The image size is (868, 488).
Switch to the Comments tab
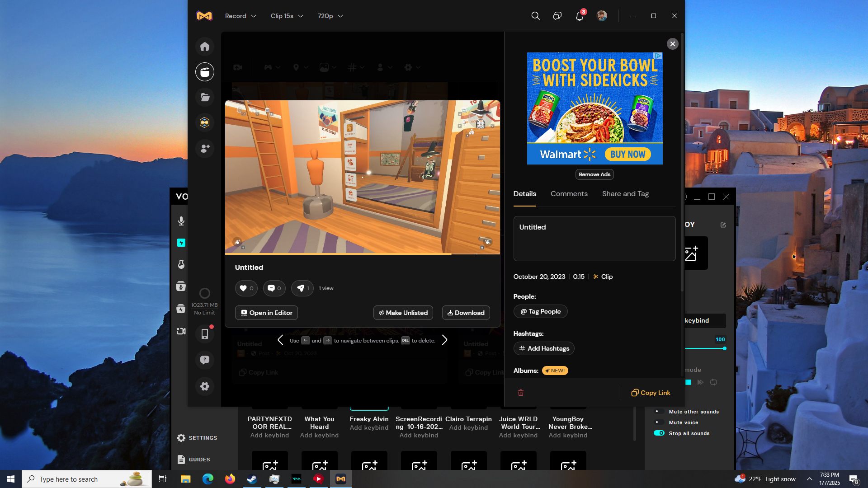pos(569,194)
